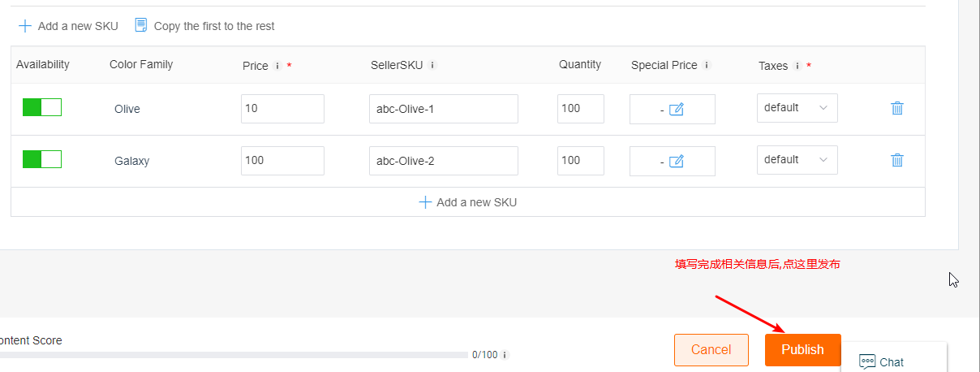This screenshot has width=980, height=372.
Task: Open Taxes dropdown for Olive row
Action: click(x=797, y=108)
